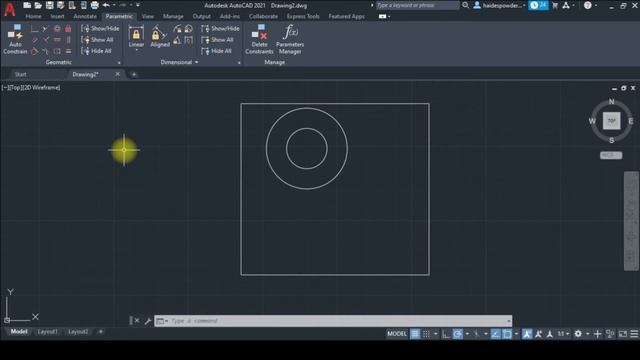Apply the Vertical geometric constraint icon
This screenshot has height=360, width=640.
click(x=68, y=40)
